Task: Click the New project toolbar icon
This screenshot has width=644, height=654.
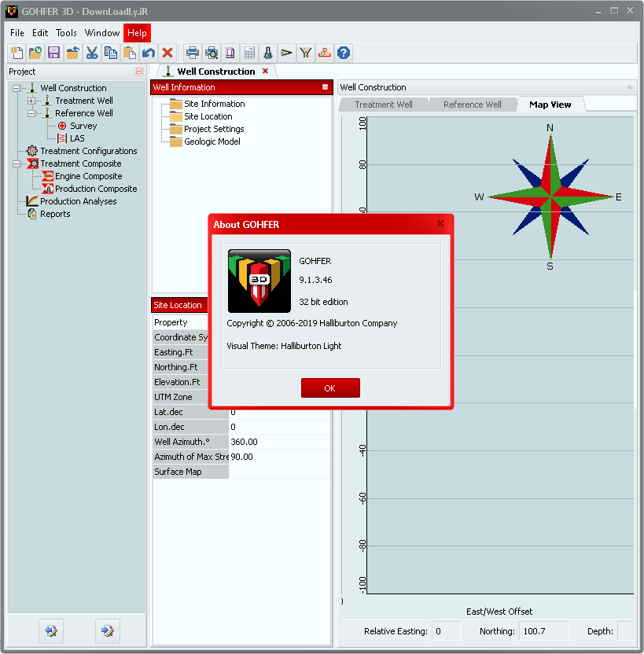Action: pos(17,53)
